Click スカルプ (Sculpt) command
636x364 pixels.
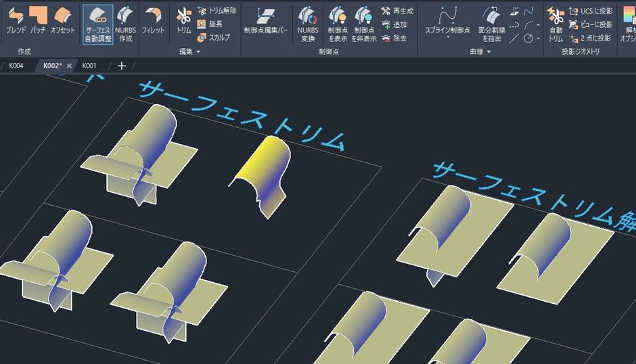point(214,37)
